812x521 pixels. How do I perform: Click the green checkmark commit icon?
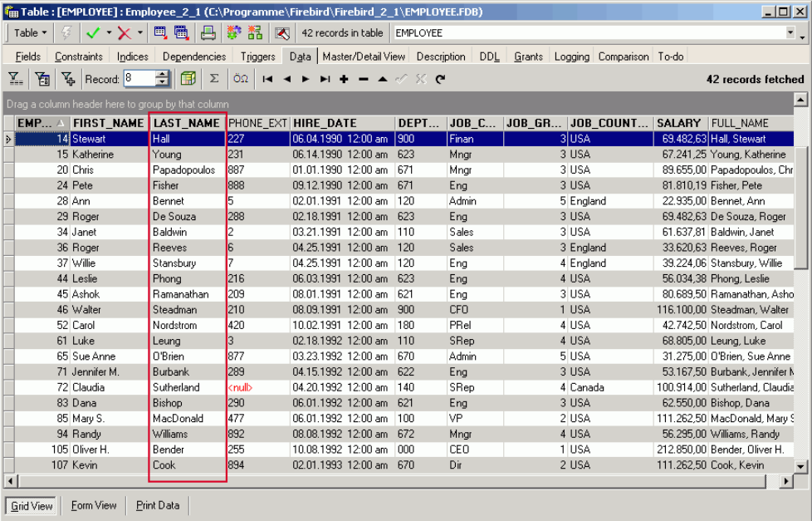point(92,33)
